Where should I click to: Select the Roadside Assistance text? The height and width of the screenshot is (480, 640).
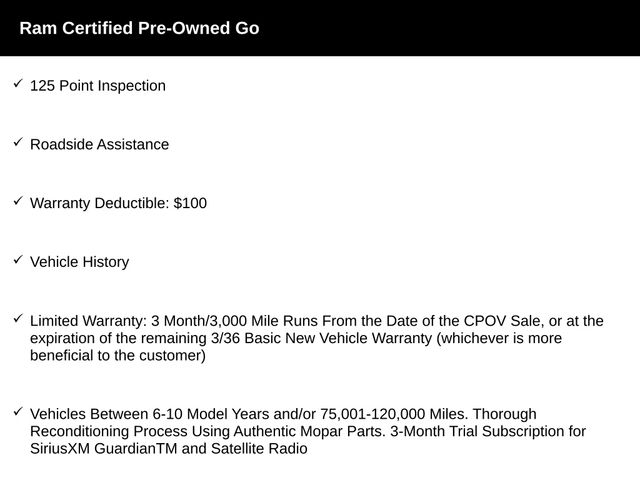coord(99,145)
